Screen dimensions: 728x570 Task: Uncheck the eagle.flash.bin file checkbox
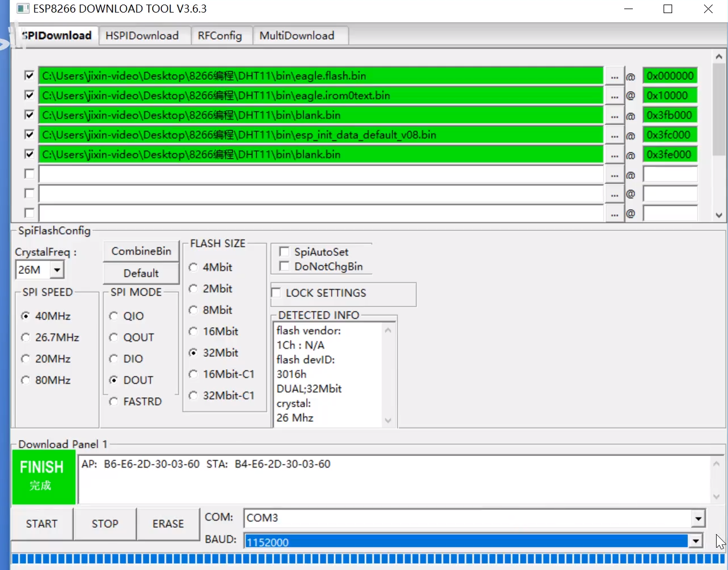coord(30,75)
